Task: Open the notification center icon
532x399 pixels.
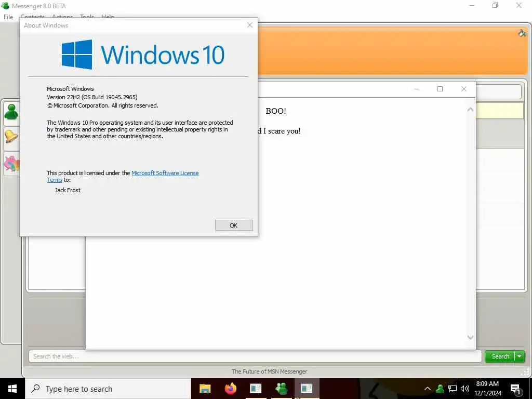Action: click(x=515, y=389)
